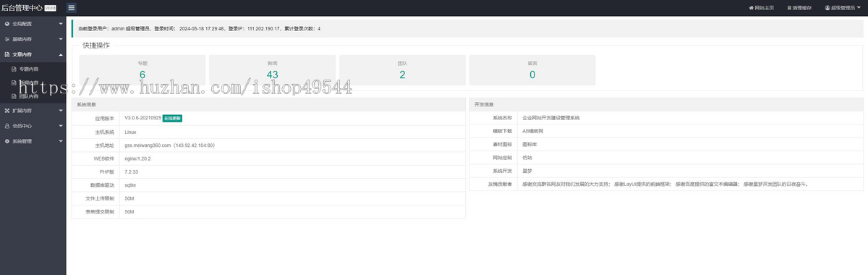Image resolution: width=868 pixels, height=275 pixels.
Task: Click the globe icon beside 全局配置
Action: click(x=7, y=24)
